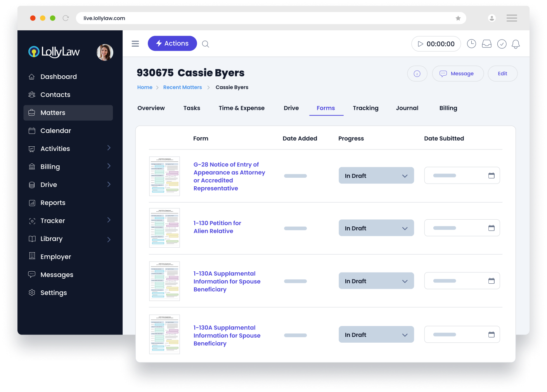Toggle the hamburger sidebar menu icon
Screen dimensions: 547x392
135,44
